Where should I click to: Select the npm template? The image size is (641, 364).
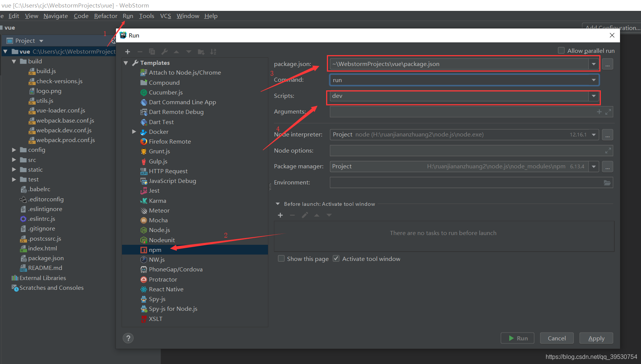155,249
